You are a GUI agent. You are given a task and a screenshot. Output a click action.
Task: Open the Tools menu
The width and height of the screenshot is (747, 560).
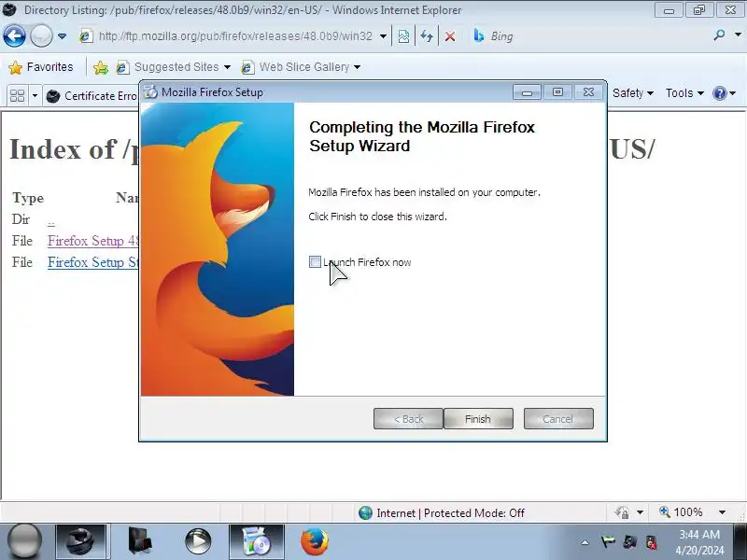pyautogui.click(x=684, y=92)
